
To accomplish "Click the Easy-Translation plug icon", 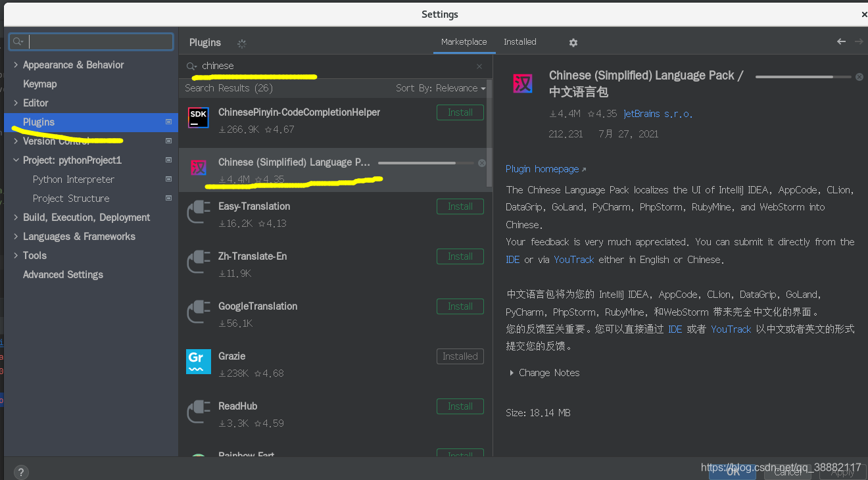I will tap(199, 212).
